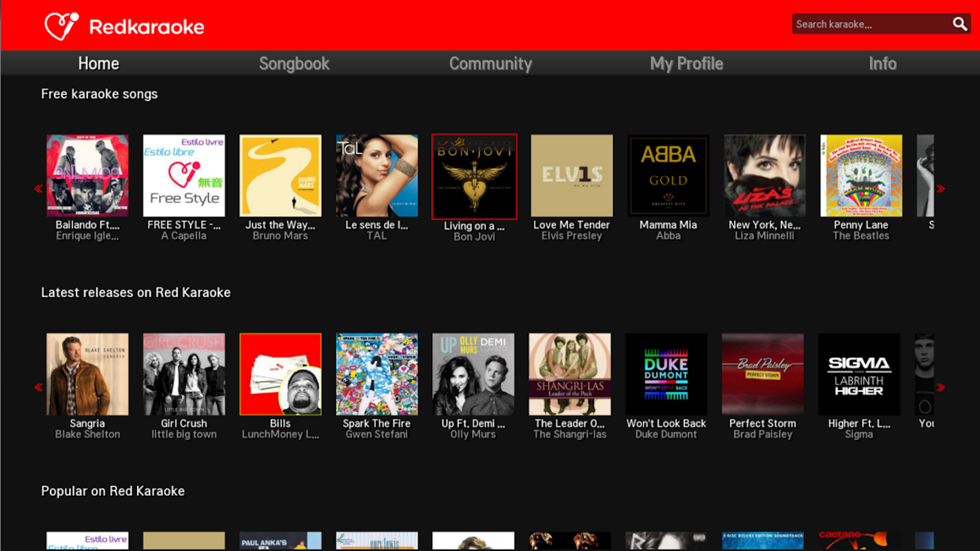Click the Elvis Presley artist name
This screenshot has height=551, width=980.
(571, 236)
